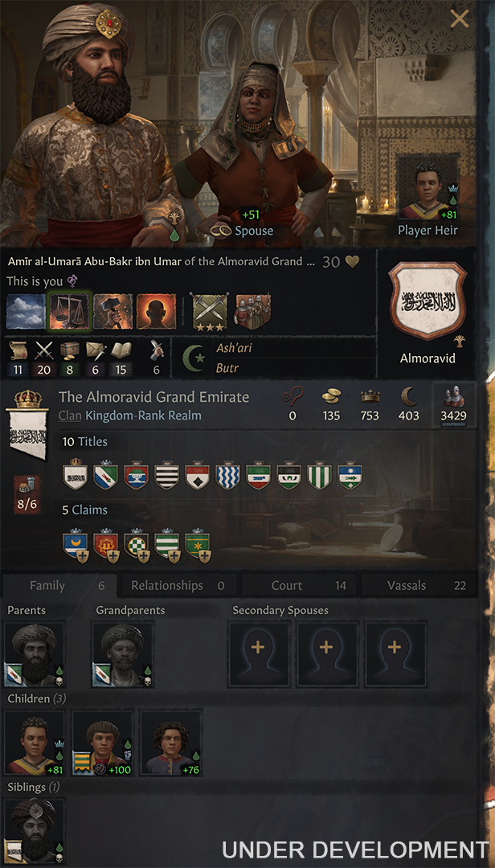Open the Butr culture link

point(227,367)
